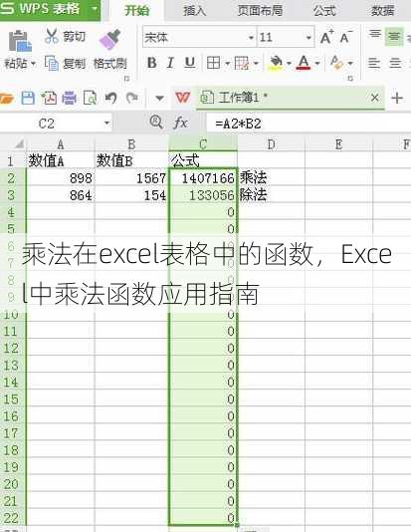Increase font size with A+ icon

326,37
